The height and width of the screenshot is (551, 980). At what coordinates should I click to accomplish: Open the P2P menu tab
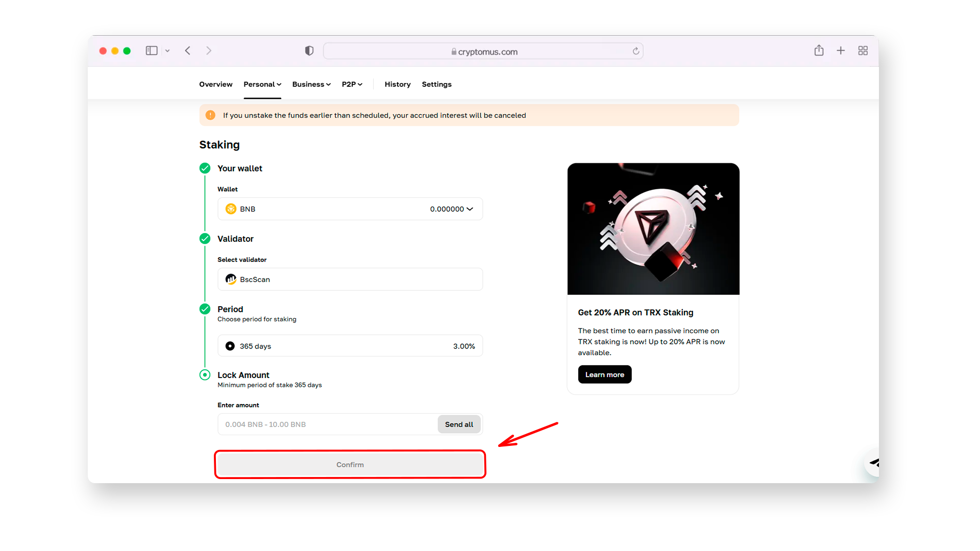tap(350, 84)
